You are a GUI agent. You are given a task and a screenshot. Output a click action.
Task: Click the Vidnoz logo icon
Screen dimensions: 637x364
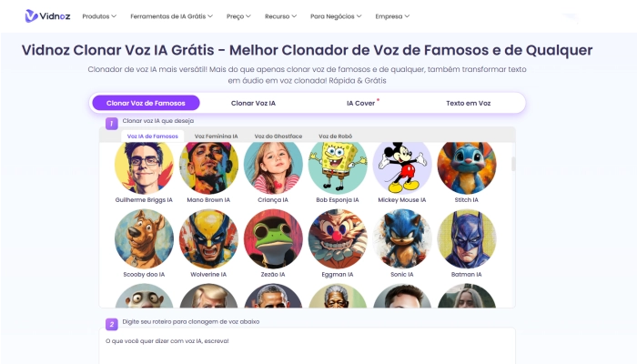point(32,15)
